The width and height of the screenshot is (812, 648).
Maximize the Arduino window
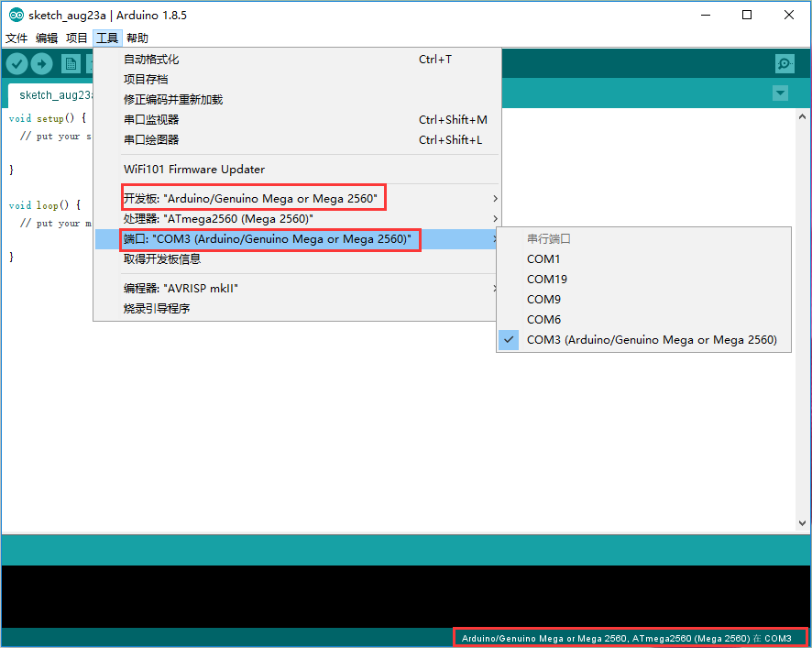click(x=747, y=15)
